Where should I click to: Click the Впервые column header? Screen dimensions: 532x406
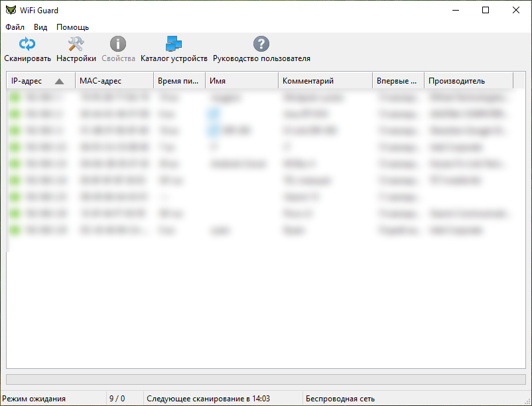click(x=396, y=81)
